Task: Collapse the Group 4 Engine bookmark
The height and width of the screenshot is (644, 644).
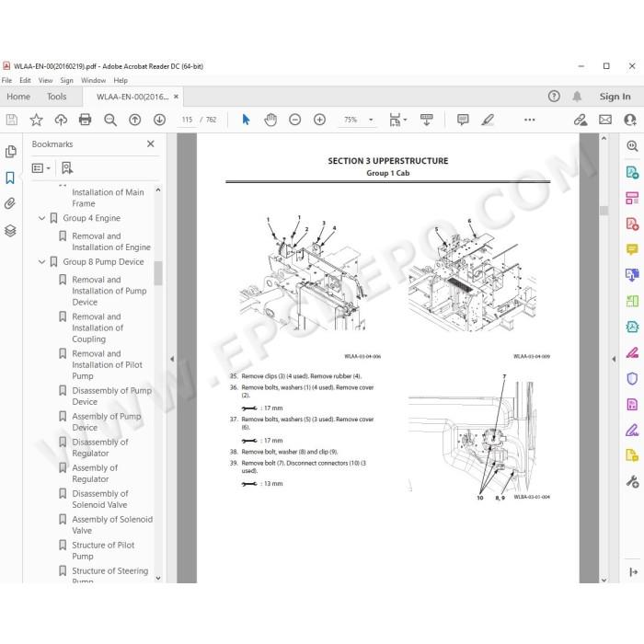Action: [41, 218]
